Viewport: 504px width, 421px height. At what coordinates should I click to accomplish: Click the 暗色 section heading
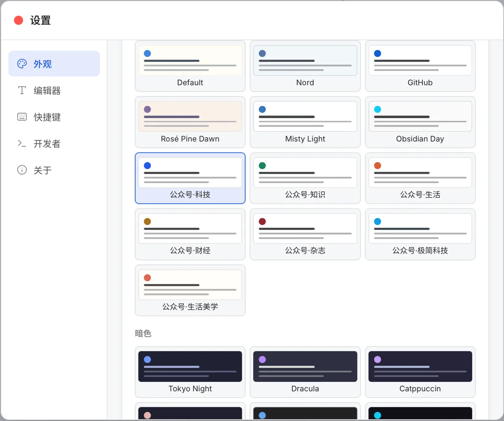143,333
